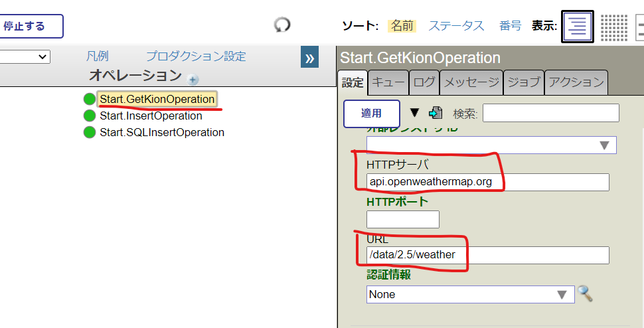Open the category select box at left
This screenshot has width=644, height=328.
[25, 57]
